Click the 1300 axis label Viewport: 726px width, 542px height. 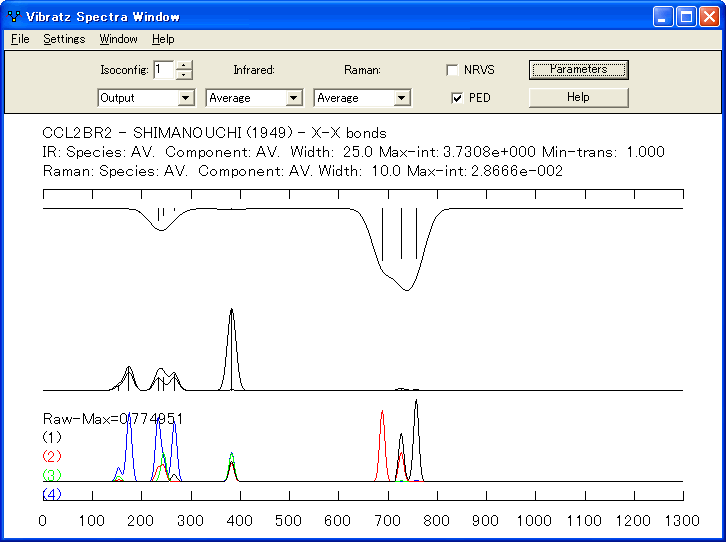tap(682, 521)
